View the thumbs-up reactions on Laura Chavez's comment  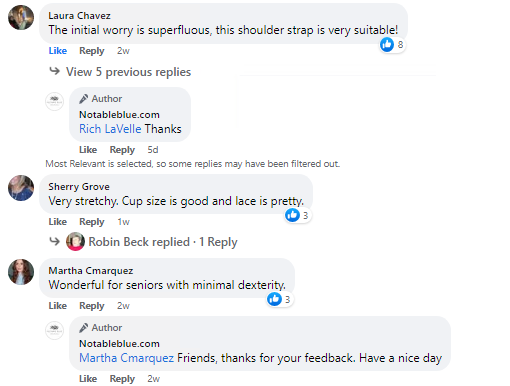392,45
